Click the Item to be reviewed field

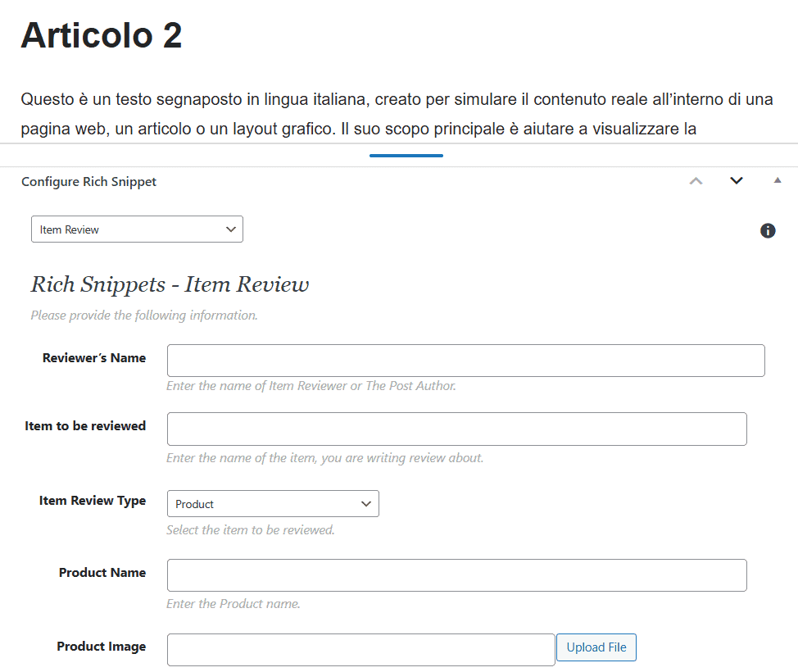point(457,429)
